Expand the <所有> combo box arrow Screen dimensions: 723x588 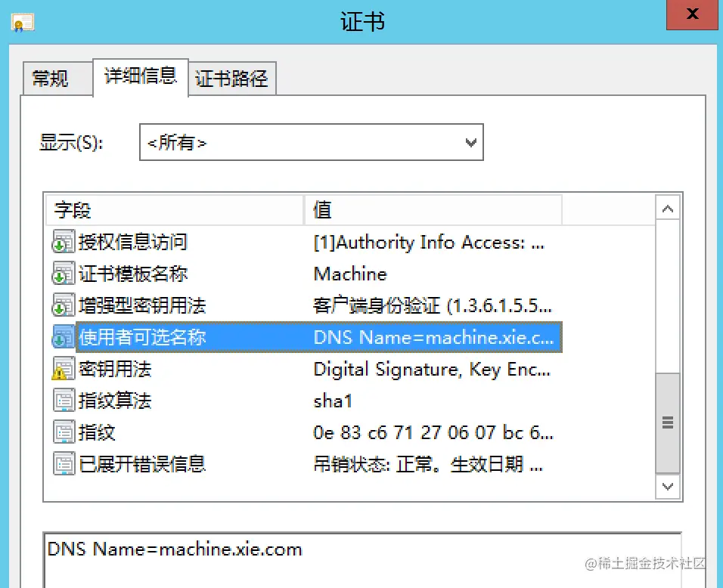coord(470,142)
